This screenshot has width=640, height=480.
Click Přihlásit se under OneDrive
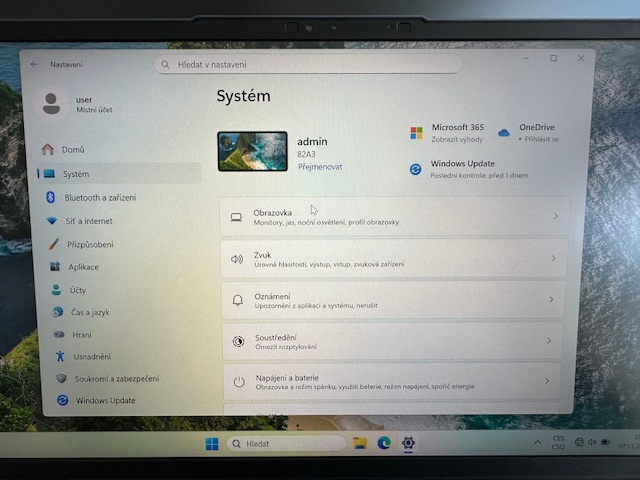tap(541, 139)
